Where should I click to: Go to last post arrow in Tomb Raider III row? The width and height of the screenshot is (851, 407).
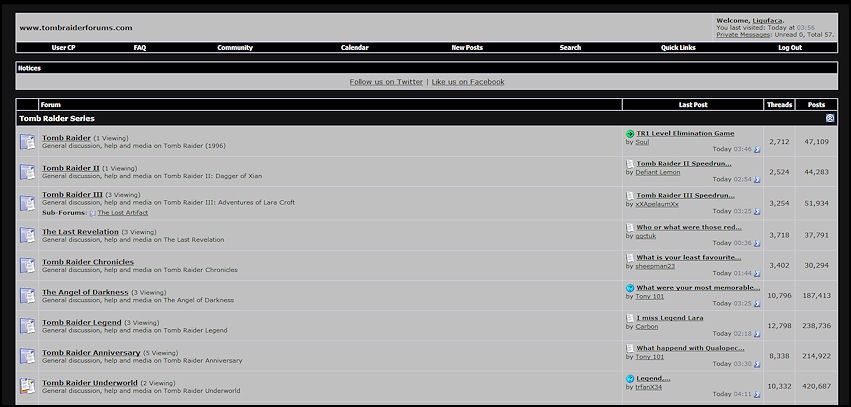tap(757, 212)
